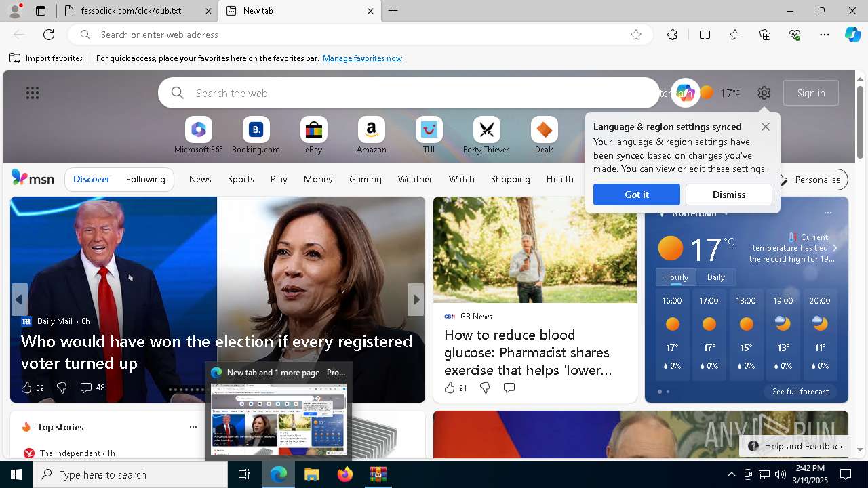Select the Following feed tab

tap(145, 179)
